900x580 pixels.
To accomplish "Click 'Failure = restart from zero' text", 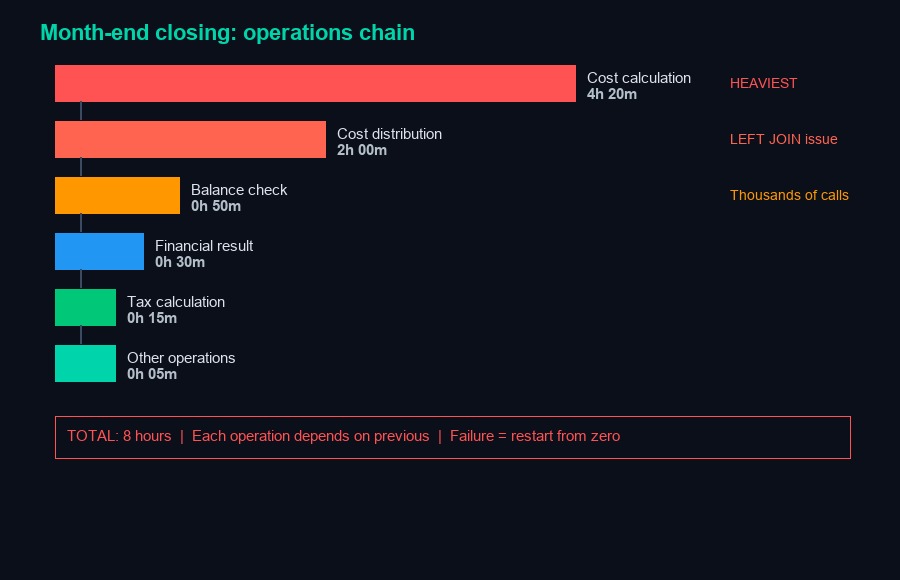I will point(535,436).
